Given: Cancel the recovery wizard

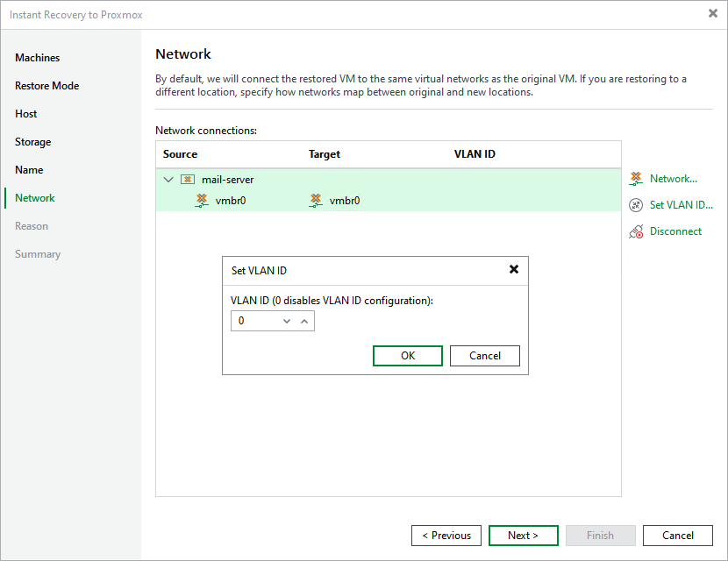Looking at the screenshot, I should click(x=677, y=536).
